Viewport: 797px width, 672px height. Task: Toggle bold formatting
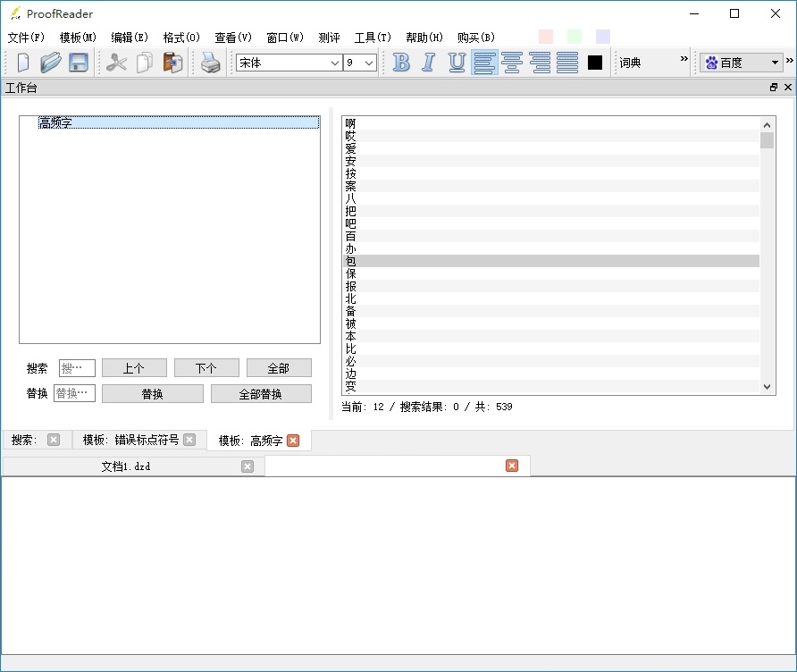click(x=401, y=63)
